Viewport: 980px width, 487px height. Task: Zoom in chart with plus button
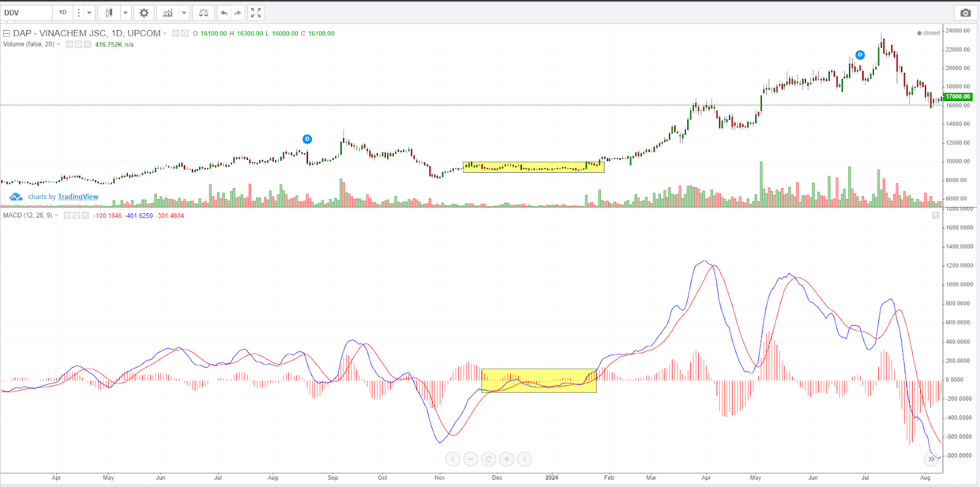pos(506,459)
